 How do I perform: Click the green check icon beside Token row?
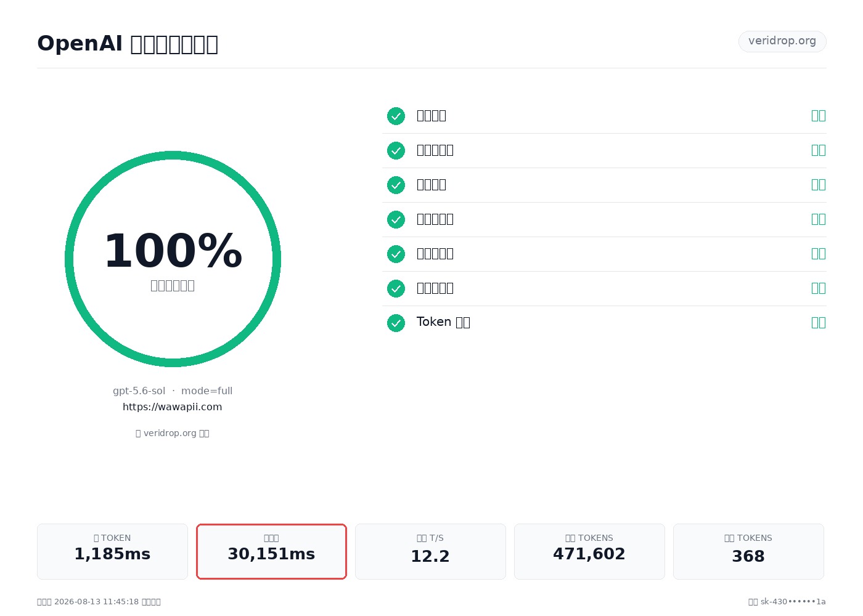396,323
